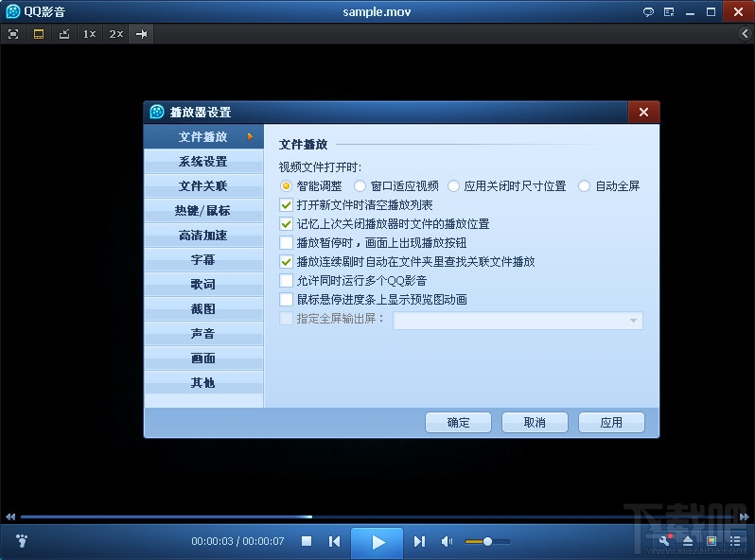Open the 系统设置 settings tab
755x560 pixels.
click(203, 162)
